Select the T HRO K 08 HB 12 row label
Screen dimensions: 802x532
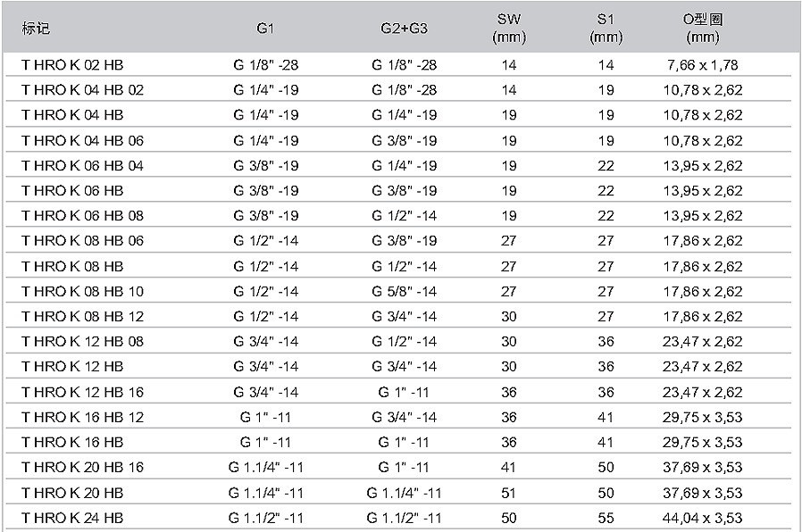point(83,316)
